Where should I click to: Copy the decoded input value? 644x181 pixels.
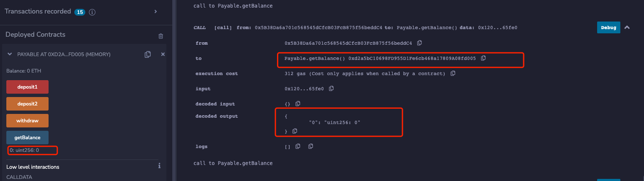(x=298, y=104)
